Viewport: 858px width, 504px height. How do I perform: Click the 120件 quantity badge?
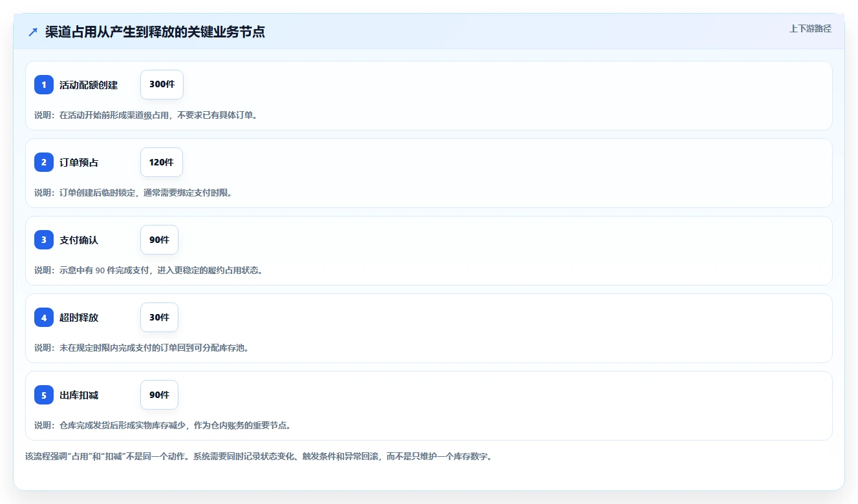(162, 162)
